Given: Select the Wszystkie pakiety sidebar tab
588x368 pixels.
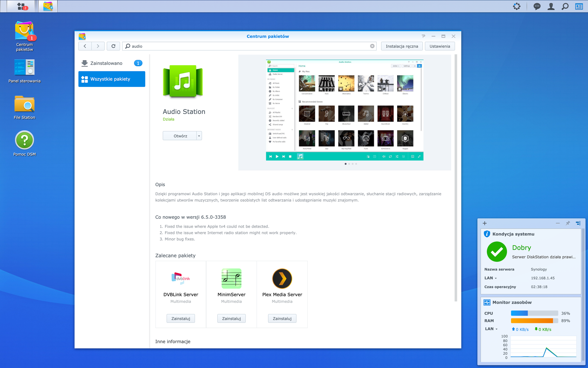Looking at the screenshot, I should click(112, 79).
